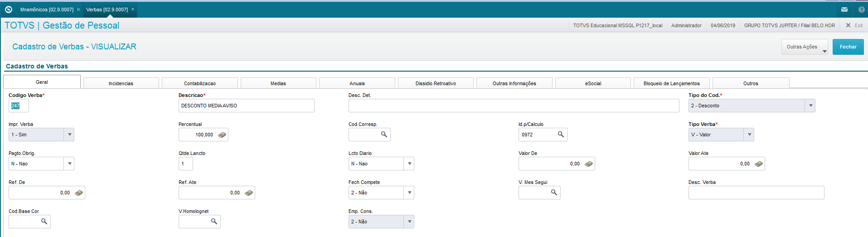This screenshot has height=237, width=868.
Task: Open the Anuais tab
Action: click(357, 83)
